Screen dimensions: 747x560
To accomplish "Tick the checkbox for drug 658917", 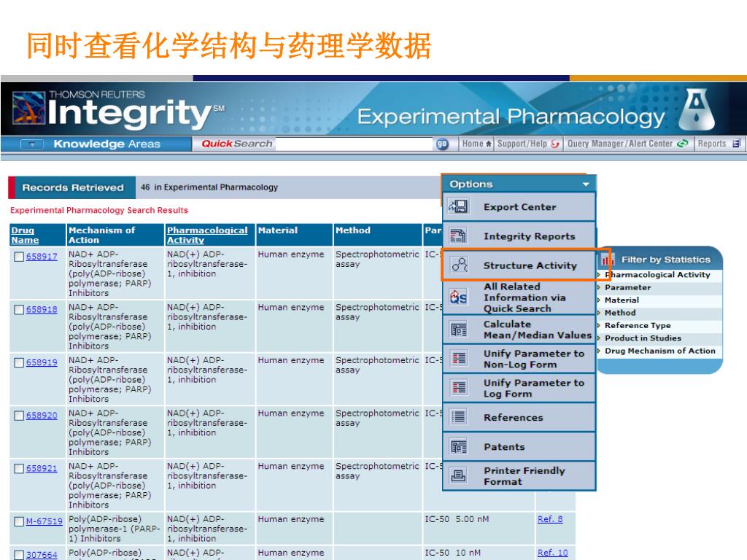I will pos(18,257).
